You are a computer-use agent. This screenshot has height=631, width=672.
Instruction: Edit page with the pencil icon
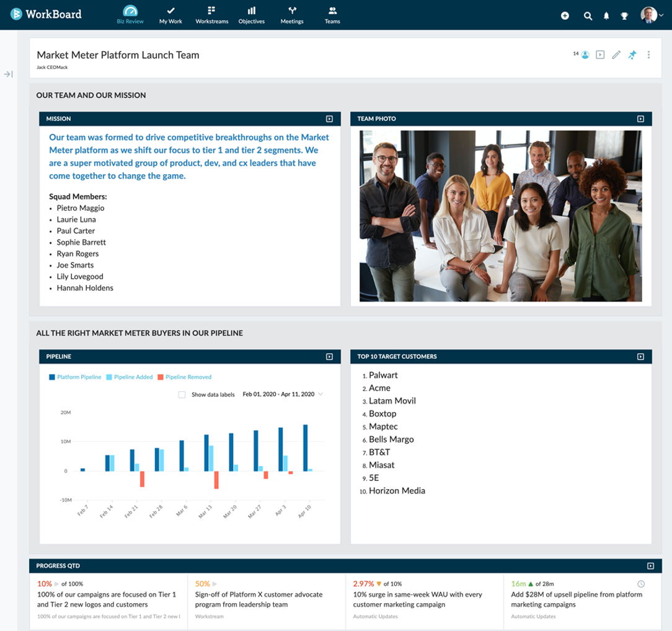[616, 55]
